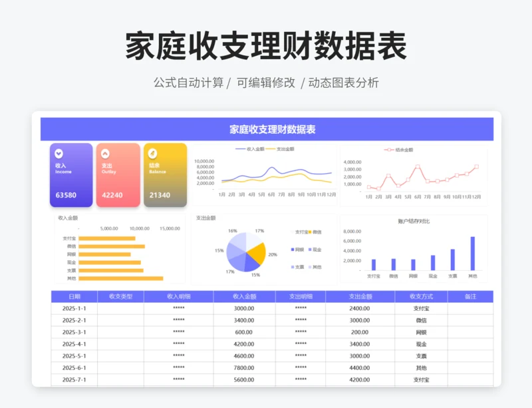Click the 15,000.00 axis label in the 收入金额 bar chart
Viewport: 532px width, 408px height.
170,228
